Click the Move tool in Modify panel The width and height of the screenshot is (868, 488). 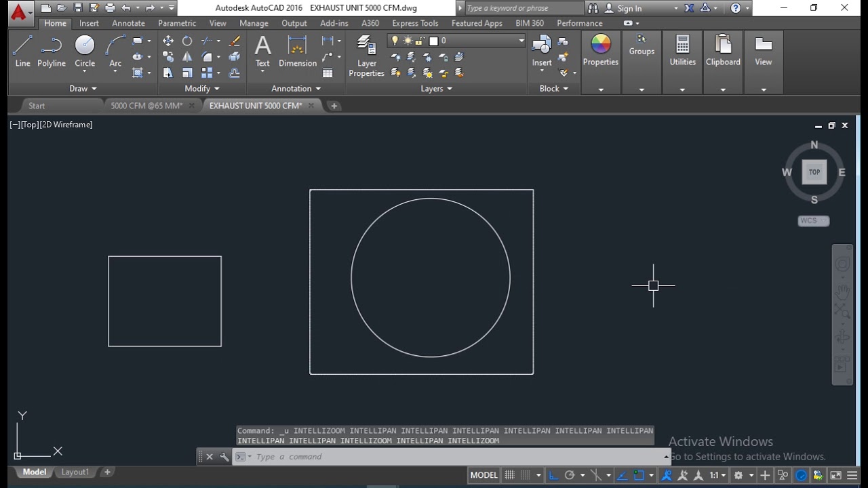168,41
